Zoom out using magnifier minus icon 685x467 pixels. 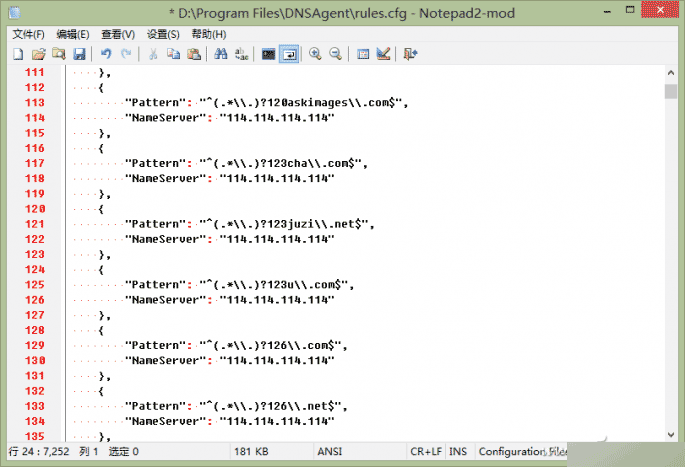[335, 54]
